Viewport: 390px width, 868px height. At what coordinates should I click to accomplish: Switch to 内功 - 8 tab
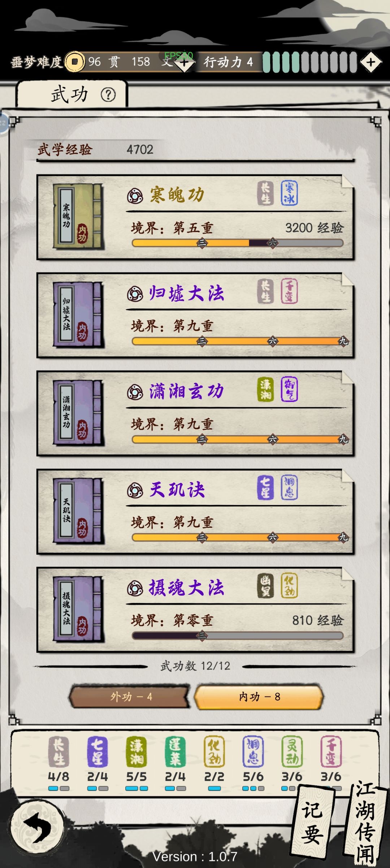[x=259, y=696]
